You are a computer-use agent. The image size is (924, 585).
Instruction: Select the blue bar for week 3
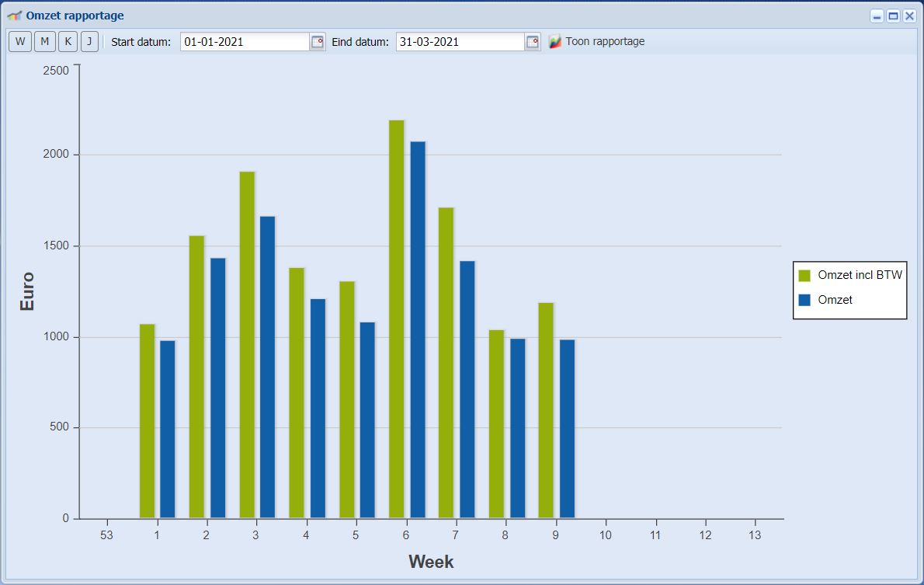(267, 367)
